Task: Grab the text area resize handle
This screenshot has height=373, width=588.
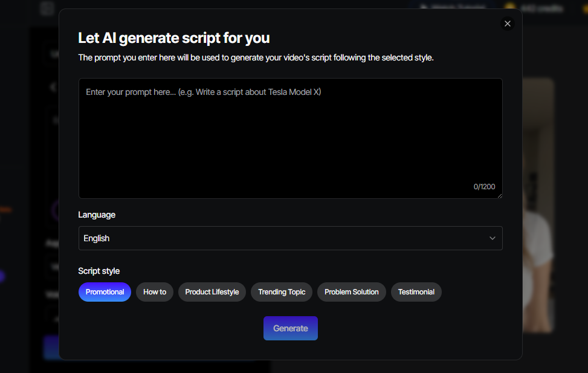Action: tap(499, 195)
